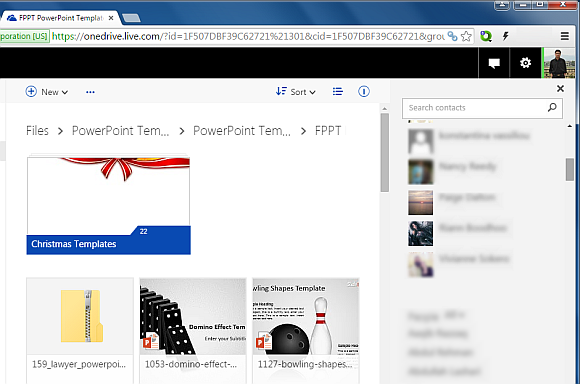Image resolution: width=580 pixels, height=384 pixels.
Task: Click the three-dot more options button
Action: click(90, 92)
